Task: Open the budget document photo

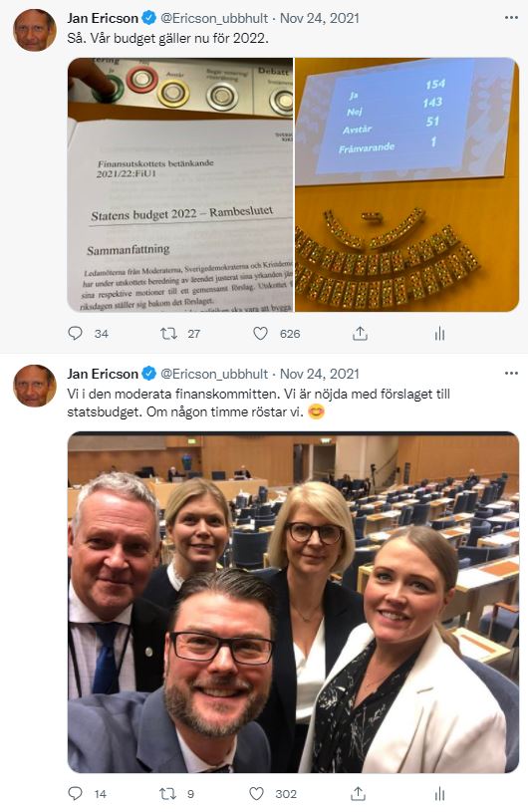Action: 180,184
